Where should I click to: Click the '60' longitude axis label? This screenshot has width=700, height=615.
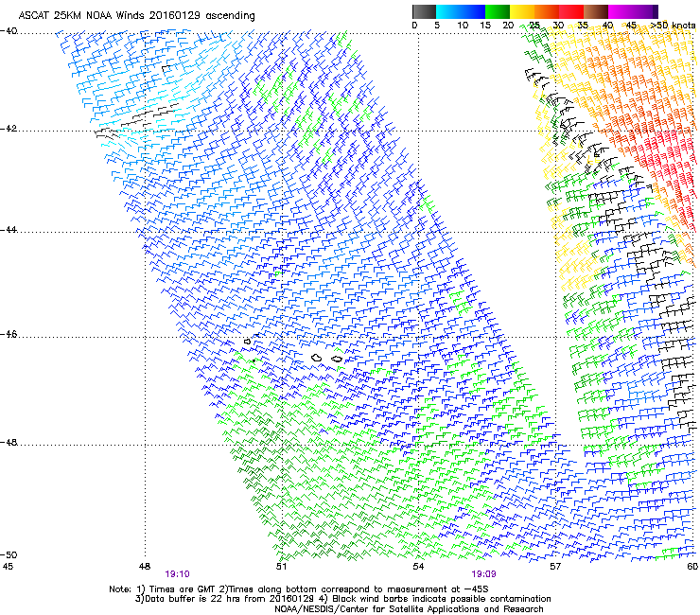692,567
